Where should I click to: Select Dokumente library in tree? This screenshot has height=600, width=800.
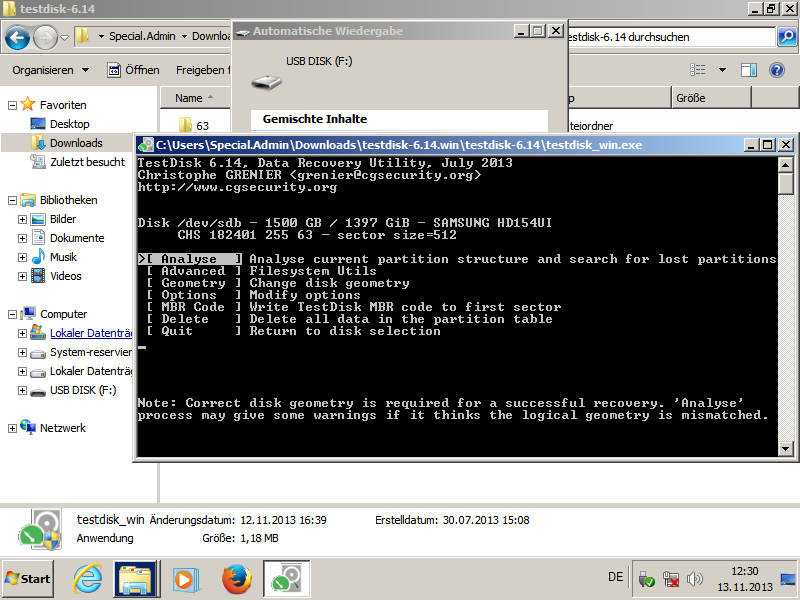(77, 238)
